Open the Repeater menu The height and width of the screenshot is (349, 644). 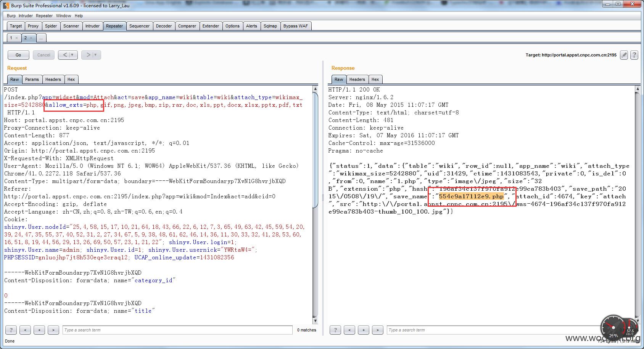click(44, 16)
